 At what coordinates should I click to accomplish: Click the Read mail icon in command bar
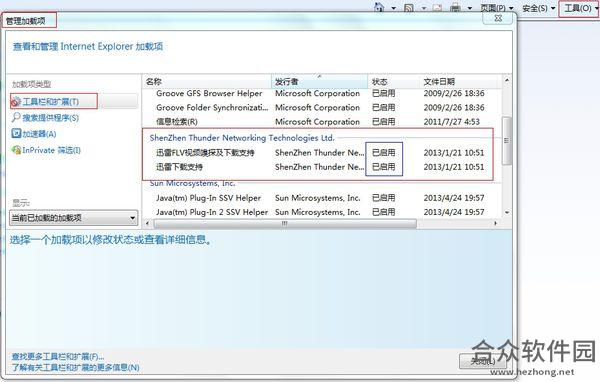click(437, 8)
